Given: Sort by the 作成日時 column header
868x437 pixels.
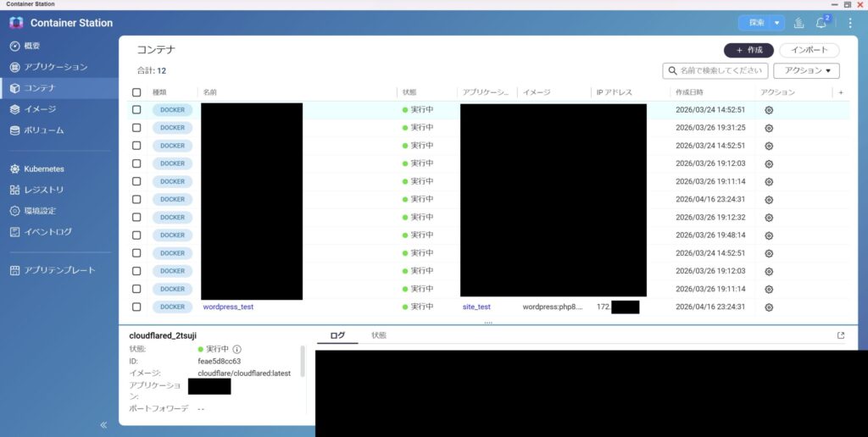Looking at the screenshot, I should (x=689, y=92).
